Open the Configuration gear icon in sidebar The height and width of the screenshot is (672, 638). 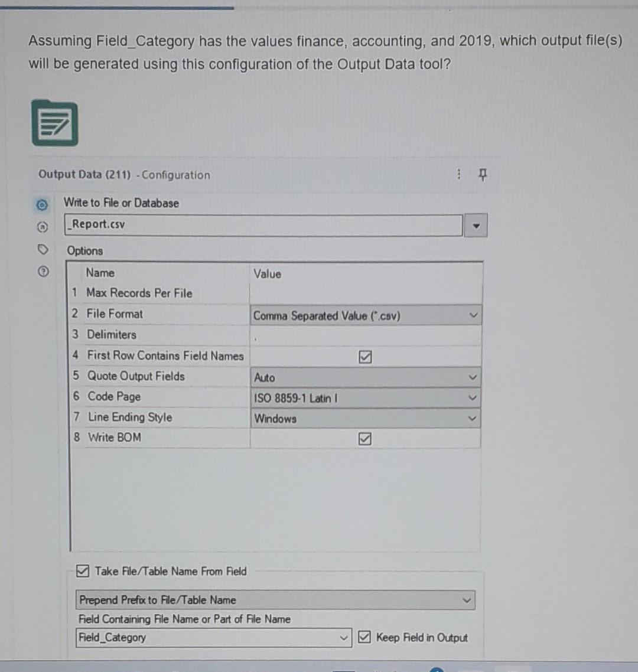coord(41,204)
